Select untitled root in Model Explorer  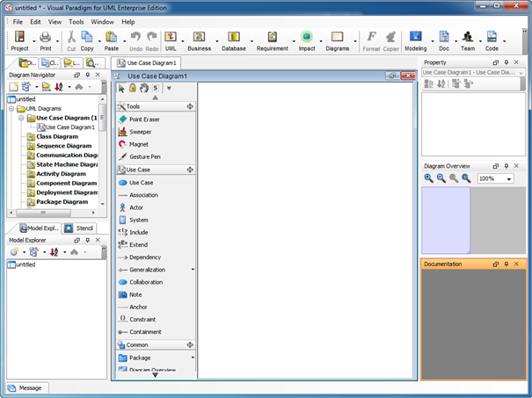click(26, 264)
